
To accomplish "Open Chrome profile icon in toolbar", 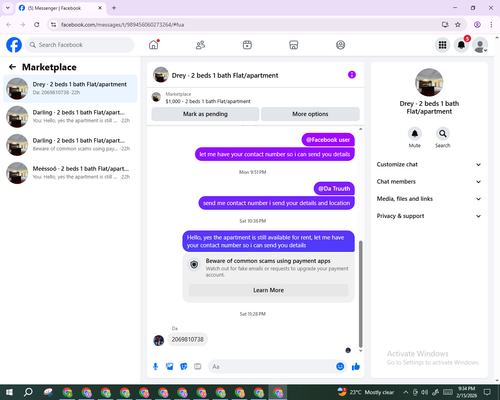I will [477, 25].
